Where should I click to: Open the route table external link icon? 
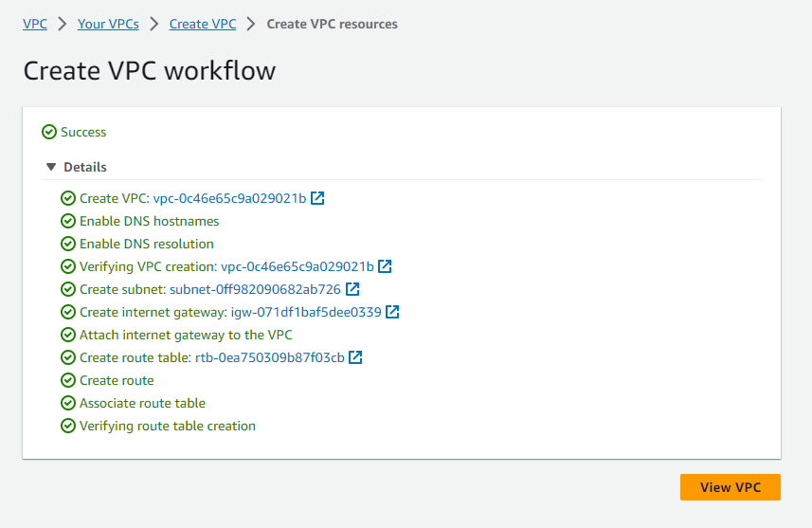356,357
